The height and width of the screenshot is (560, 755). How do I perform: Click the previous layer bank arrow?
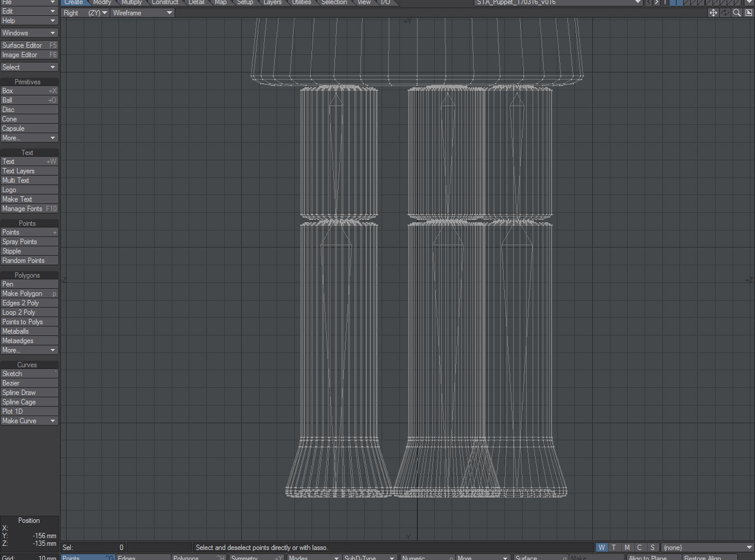pyautogui.click(x=648, y=2)
